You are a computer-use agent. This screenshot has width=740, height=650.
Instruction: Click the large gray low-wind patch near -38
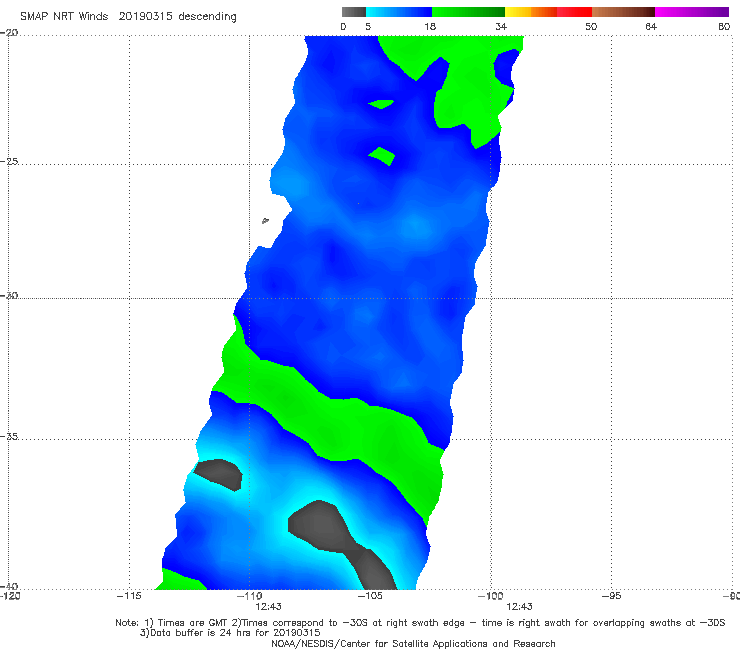coord(342,543)
